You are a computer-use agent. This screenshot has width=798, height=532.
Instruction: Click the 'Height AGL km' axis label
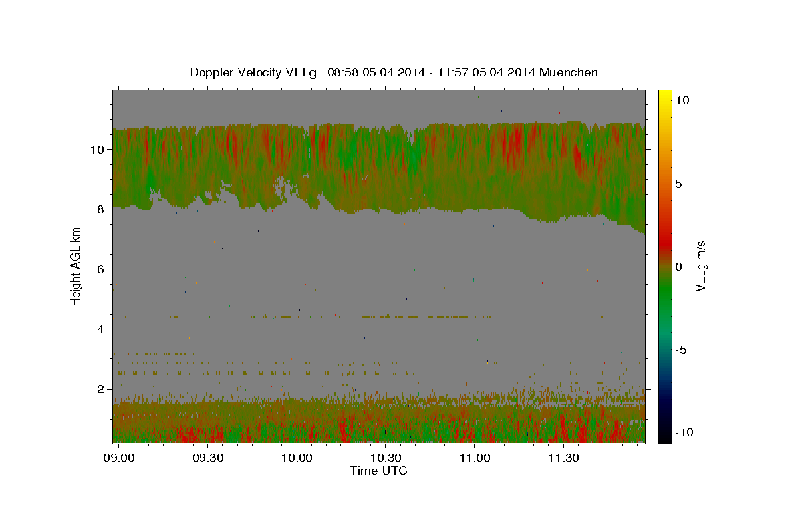click(76, 266)
